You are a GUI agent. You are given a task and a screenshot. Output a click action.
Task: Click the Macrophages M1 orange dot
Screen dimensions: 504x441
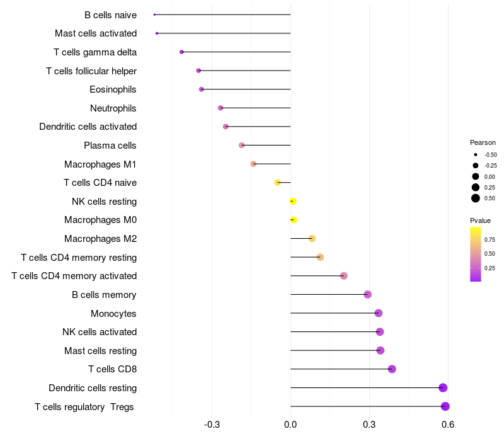(253, 164)
